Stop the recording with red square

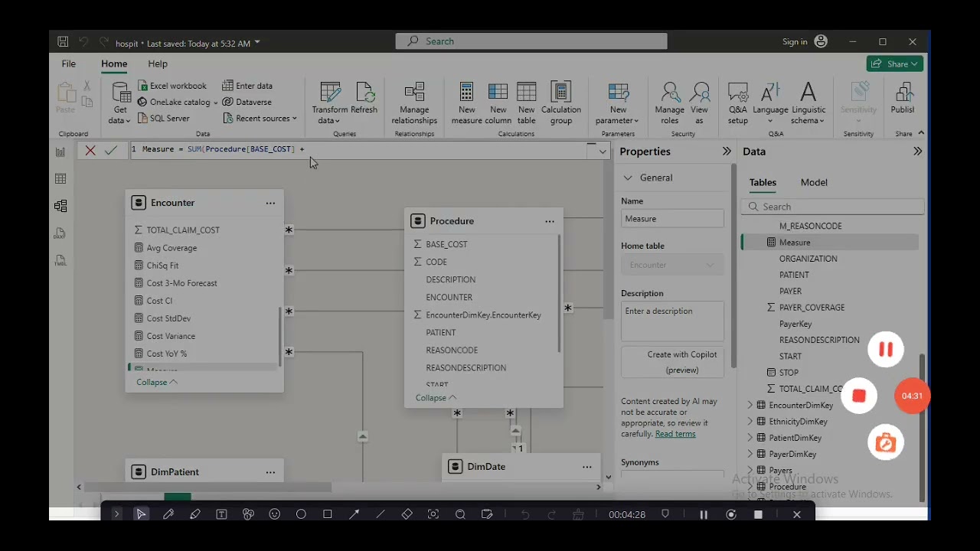coord(859,396)
